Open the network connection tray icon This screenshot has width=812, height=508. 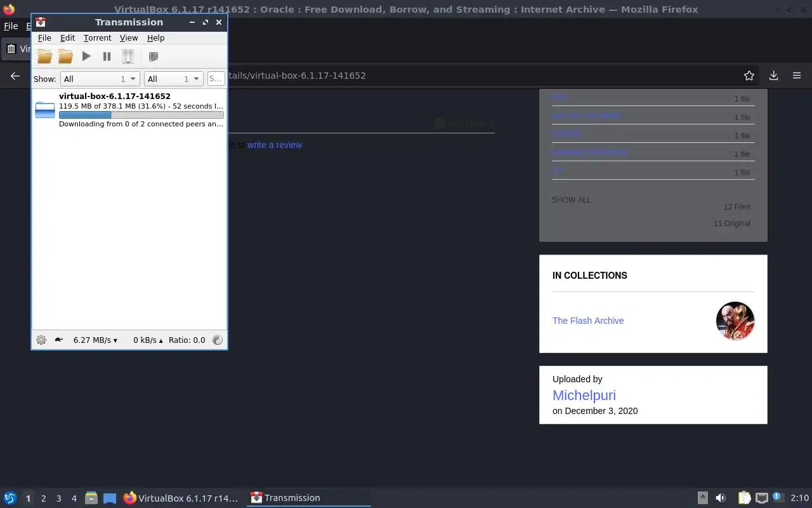tap(762, 498)
